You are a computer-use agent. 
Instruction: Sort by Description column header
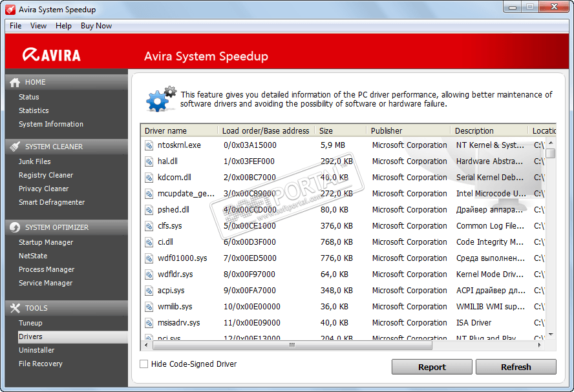coord(489,130)
